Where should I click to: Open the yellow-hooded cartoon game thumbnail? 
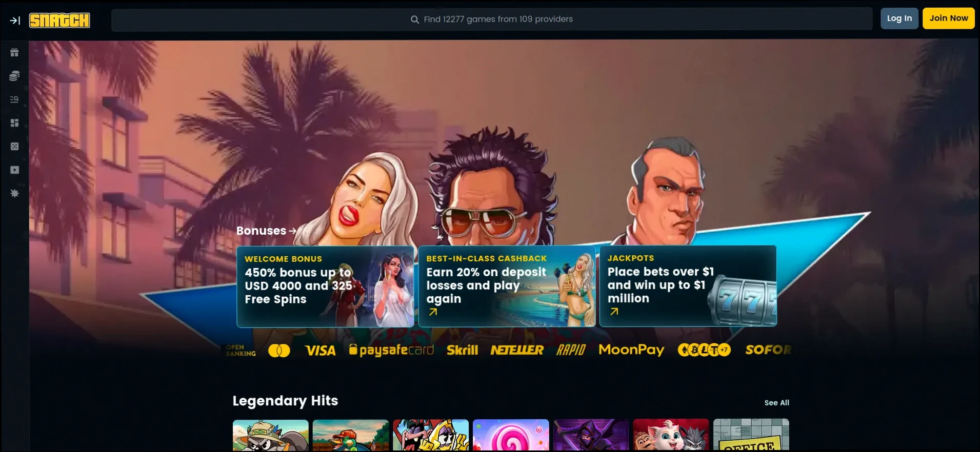(x=431, y=436)
